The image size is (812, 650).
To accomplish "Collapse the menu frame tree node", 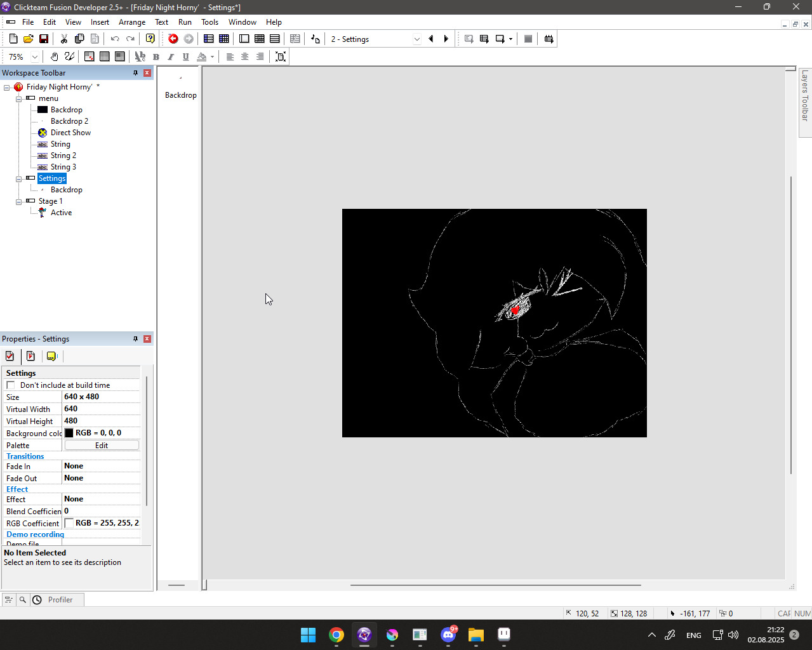I will tap(19, 99).
